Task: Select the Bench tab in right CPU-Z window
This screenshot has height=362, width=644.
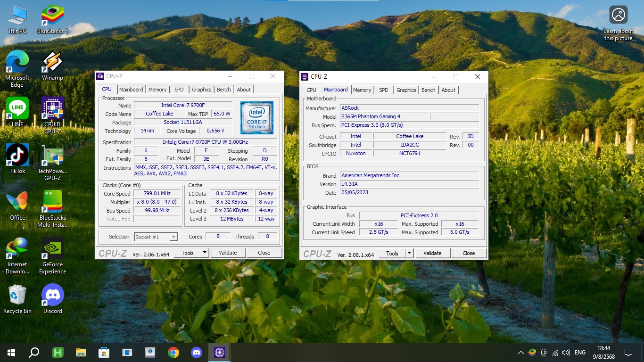Action: tap(428, 90)
